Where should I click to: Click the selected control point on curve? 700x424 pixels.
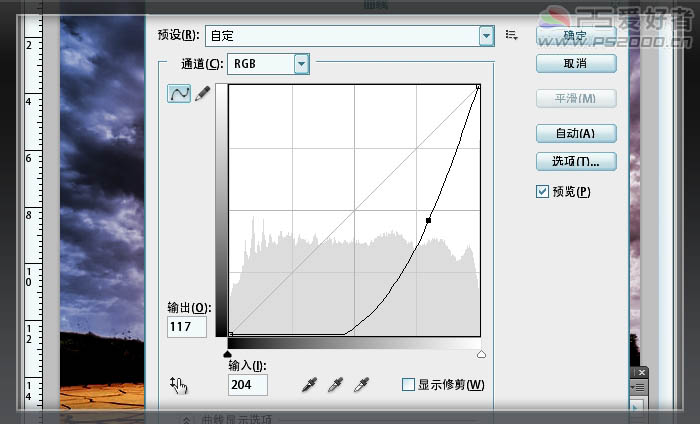429,219
